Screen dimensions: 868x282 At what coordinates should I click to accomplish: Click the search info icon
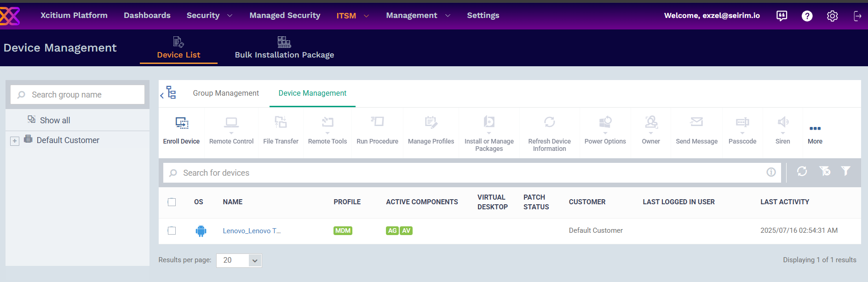(x=771, y=172)
